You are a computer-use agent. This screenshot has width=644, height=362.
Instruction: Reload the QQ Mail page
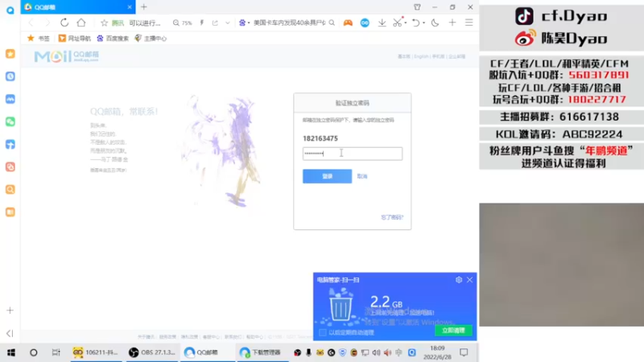tap(64, 23)
